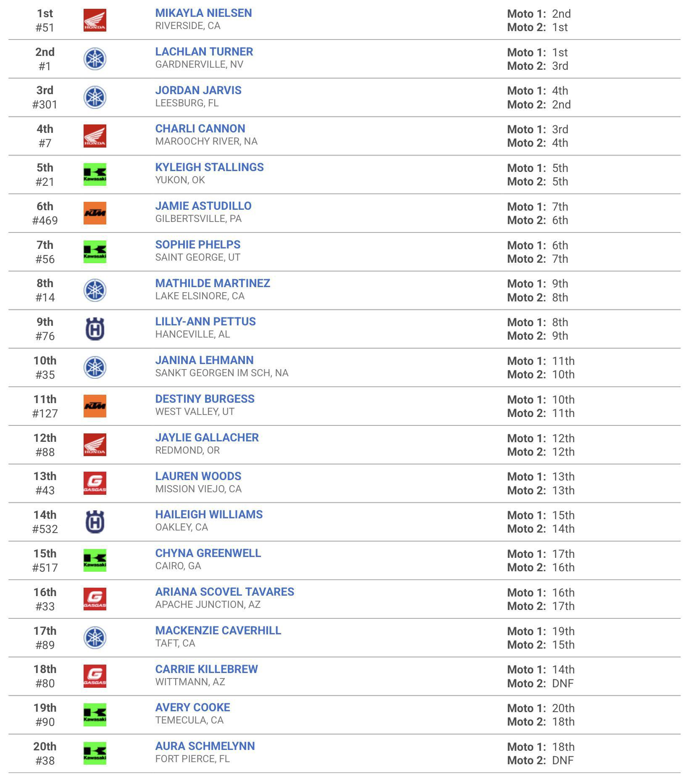Click the Yamaha logo beside Lachlan Turner
The image size is (689, 784).
click(95, 59)
